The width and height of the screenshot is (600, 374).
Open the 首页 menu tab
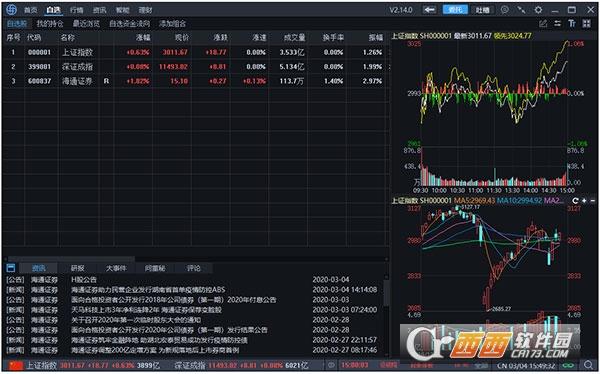point(30,10)
